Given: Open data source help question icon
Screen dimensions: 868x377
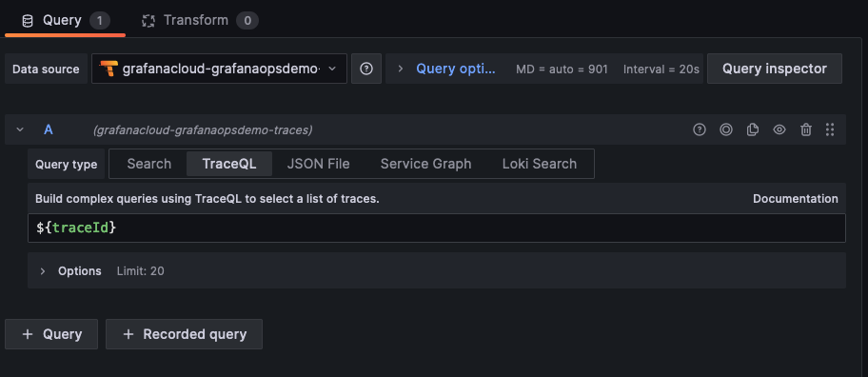Looking at the screenshot, I should pyautogui.click(x=365, y=69).
